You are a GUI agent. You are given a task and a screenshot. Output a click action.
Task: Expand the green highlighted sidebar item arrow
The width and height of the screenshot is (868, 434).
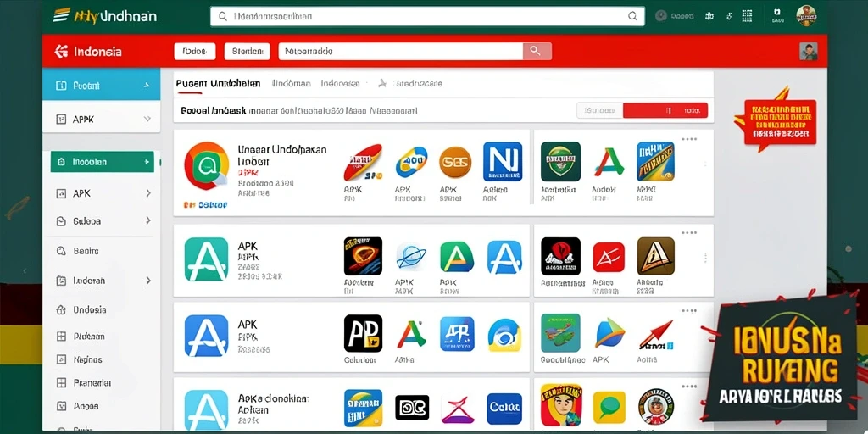[x=147, y=162]
